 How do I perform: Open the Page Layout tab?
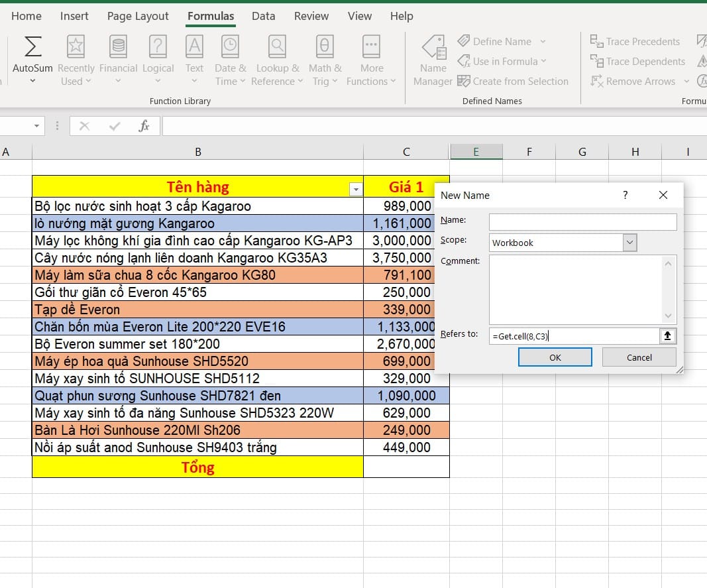tap(138, 16)
